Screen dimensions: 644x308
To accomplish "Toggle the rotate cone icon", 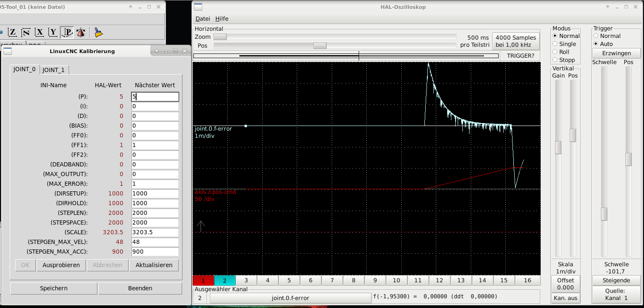I will pos(80,32).
